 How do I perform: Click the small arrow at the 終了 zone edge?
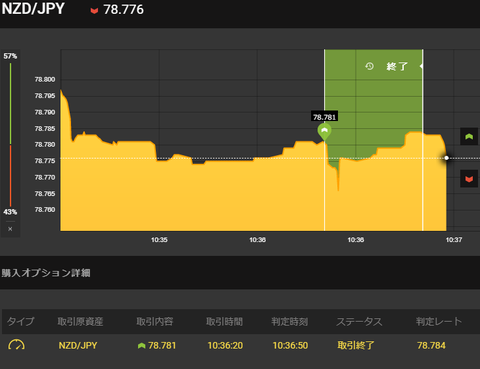click(421, 66)
